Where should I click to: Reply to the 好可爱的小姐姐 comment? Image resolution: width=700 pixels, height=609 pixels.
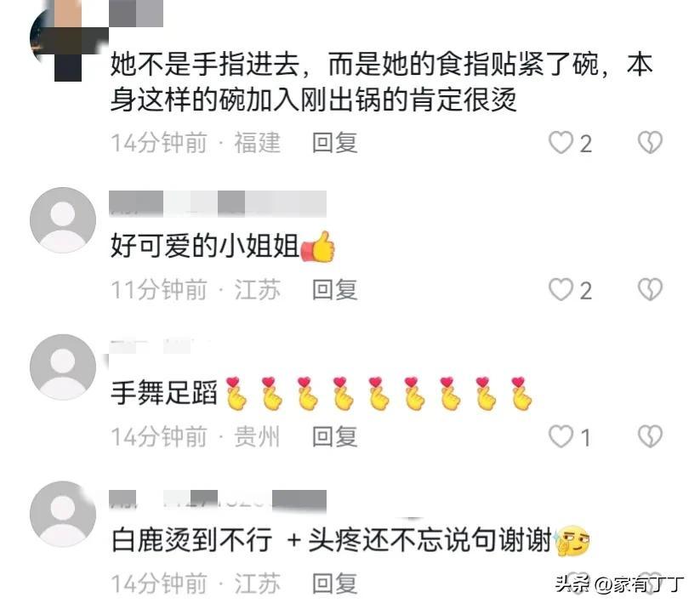point(335,290)
